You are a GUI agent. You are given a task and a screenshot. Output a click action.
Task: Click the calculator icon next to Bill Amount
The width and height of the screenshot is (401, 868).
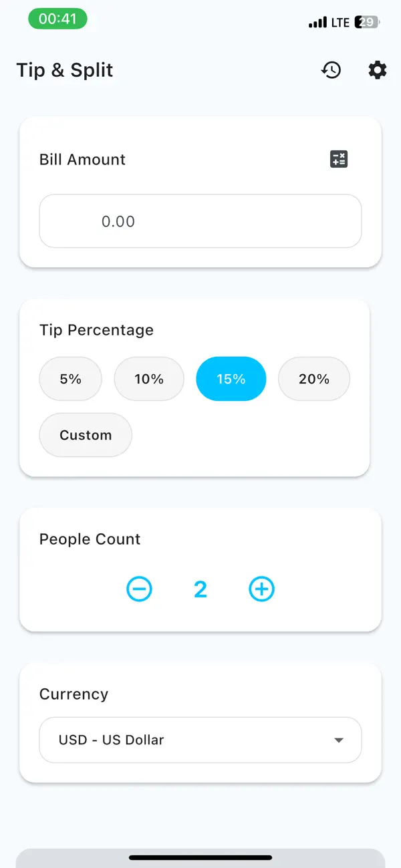tap(338, 159)
